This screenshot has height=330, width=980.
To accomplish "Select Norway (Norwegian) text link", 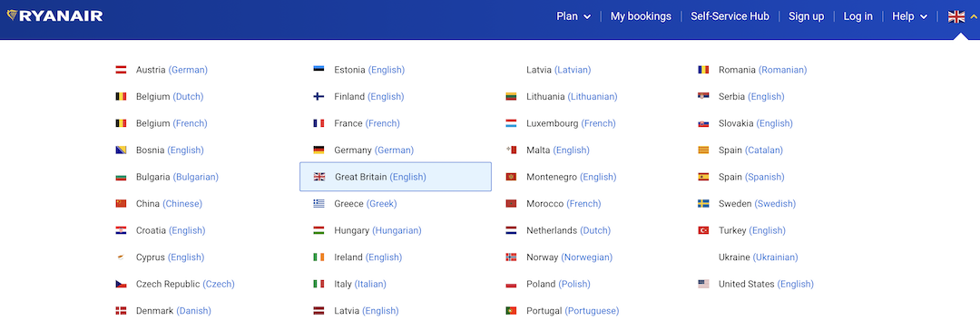I will [x=569, y=257].
